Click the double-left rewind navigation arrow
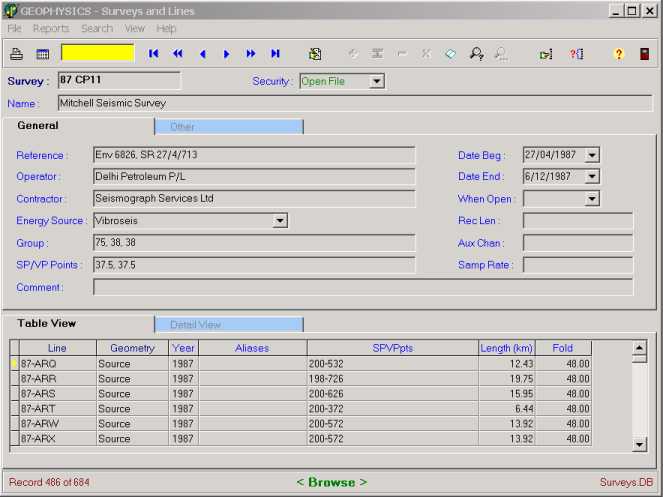663x497 pixels. click(x=178, y=54)
